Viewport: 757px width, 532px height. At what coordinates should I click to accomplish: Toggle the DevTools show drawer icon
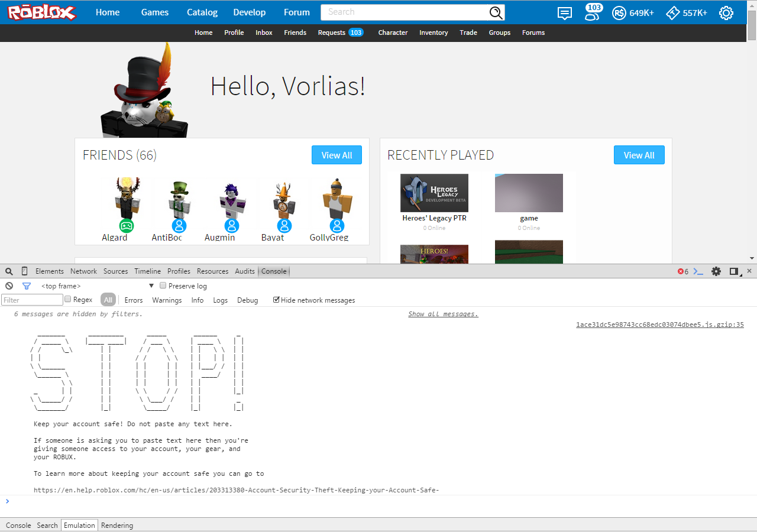click(x=698, y=271)
